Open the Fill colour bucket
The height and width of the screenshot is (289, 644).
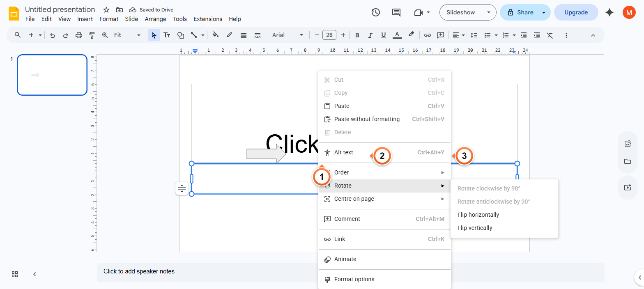pos(216,35)
